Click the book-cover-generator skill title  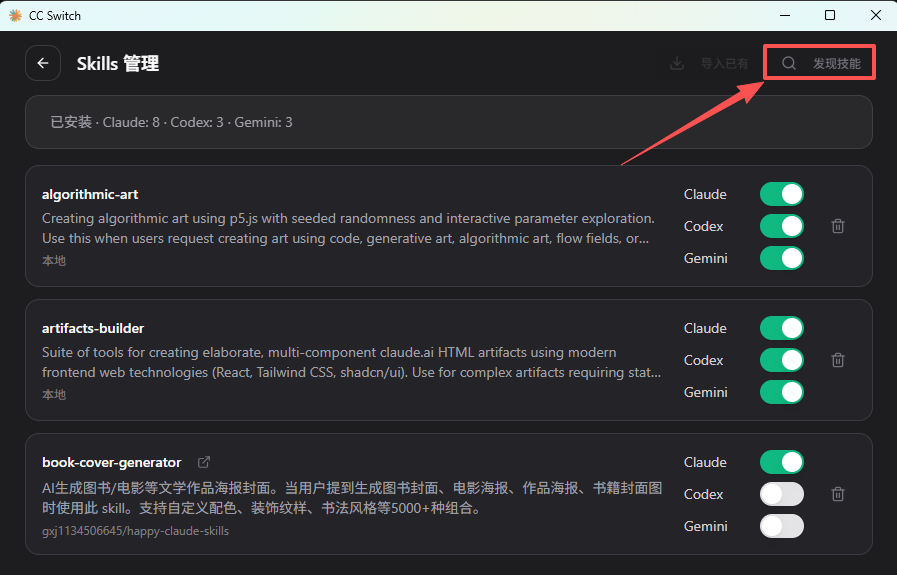(112, 462)
